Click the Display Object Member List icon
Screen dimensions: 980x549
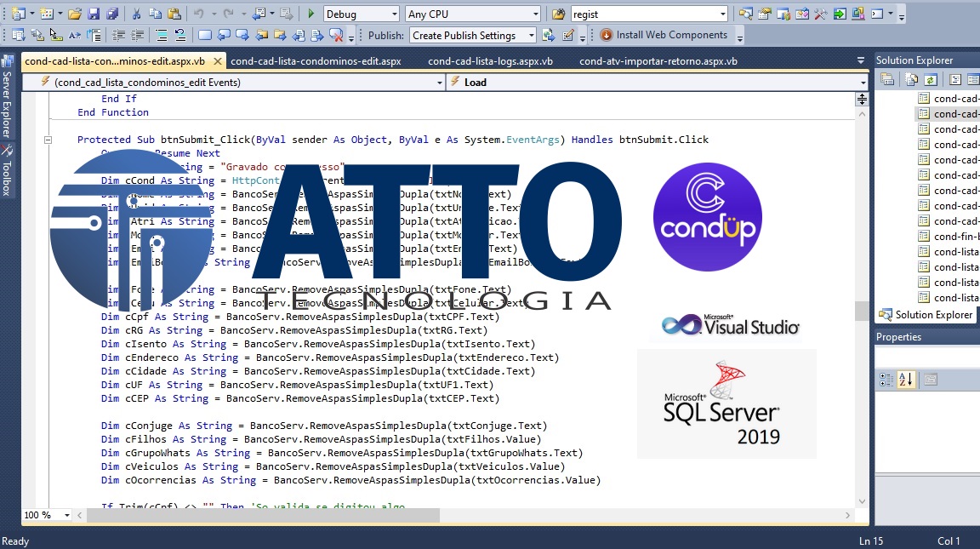(18, 36)
